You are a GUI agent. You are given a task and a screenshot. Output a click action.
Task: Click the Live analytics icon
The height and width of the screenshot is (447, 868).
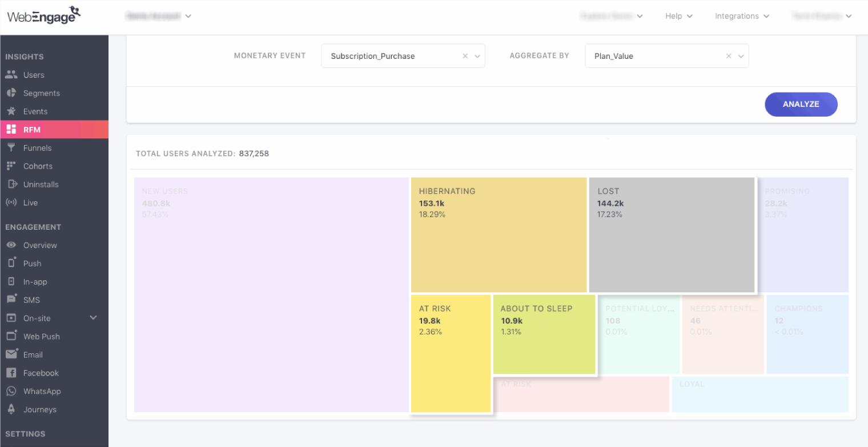click(13, 202)
